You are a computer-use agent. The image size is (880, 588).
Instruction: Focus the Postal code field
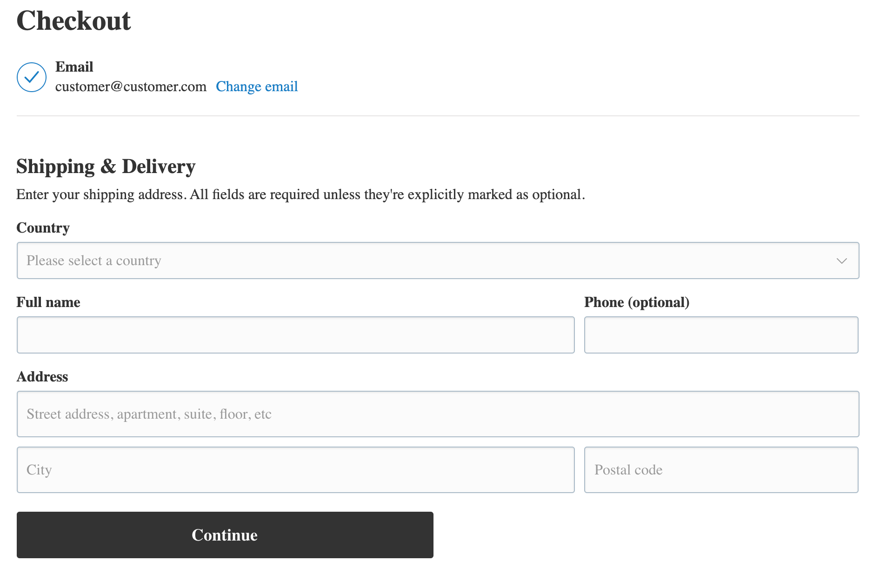pos(721,470)
